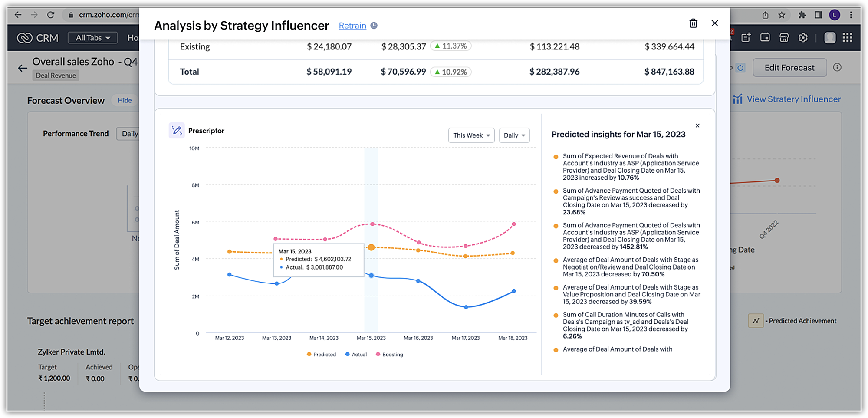
Task: Open the CRM settings gear
Action: click(x=803, y=38)
